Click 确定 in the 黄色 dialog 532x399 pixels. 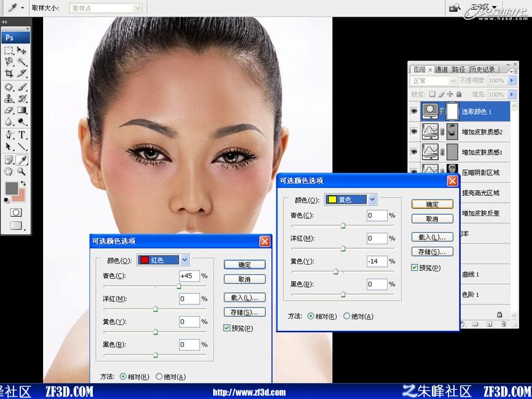432,204
